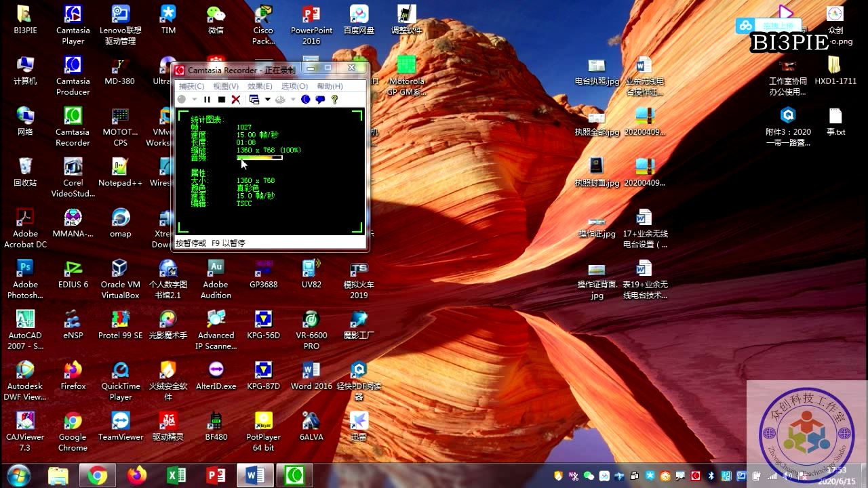Select the PotPlayer 64 bit icon
This screenshot has width=868, height=488.
(x=263, y=431)
